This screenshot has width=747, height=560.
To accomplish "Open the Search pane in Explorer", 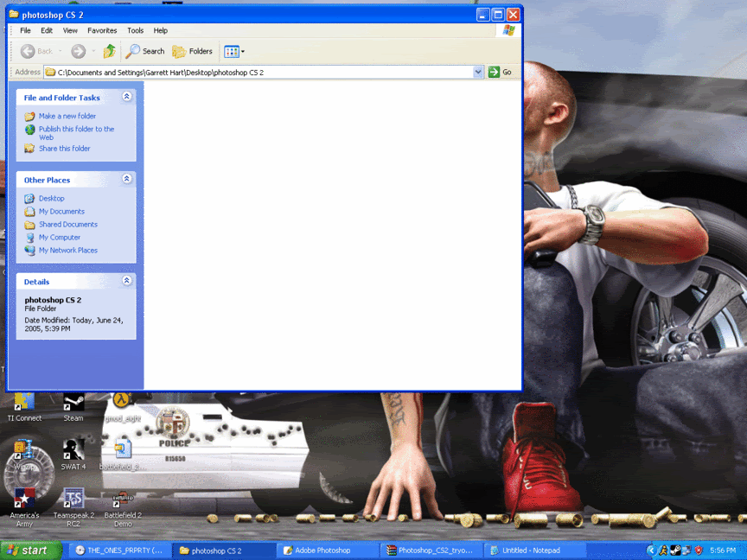I will tap(145, 51).
